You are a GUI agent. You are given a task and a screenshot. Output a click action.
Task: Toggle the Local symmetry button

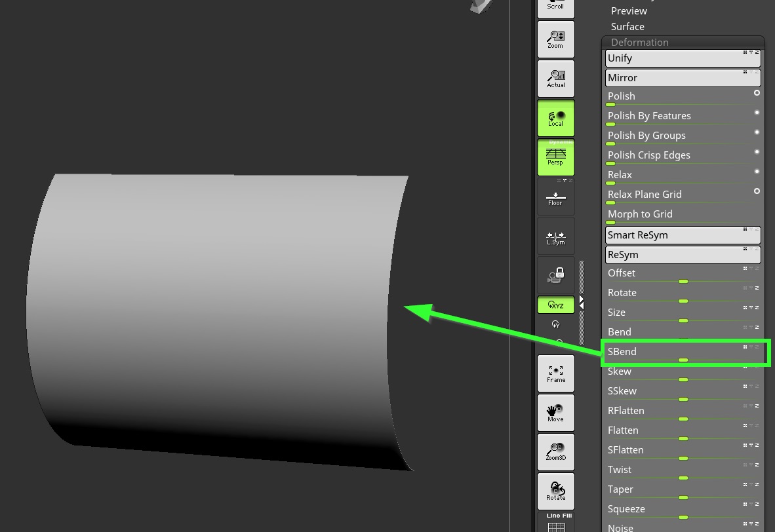555,118
